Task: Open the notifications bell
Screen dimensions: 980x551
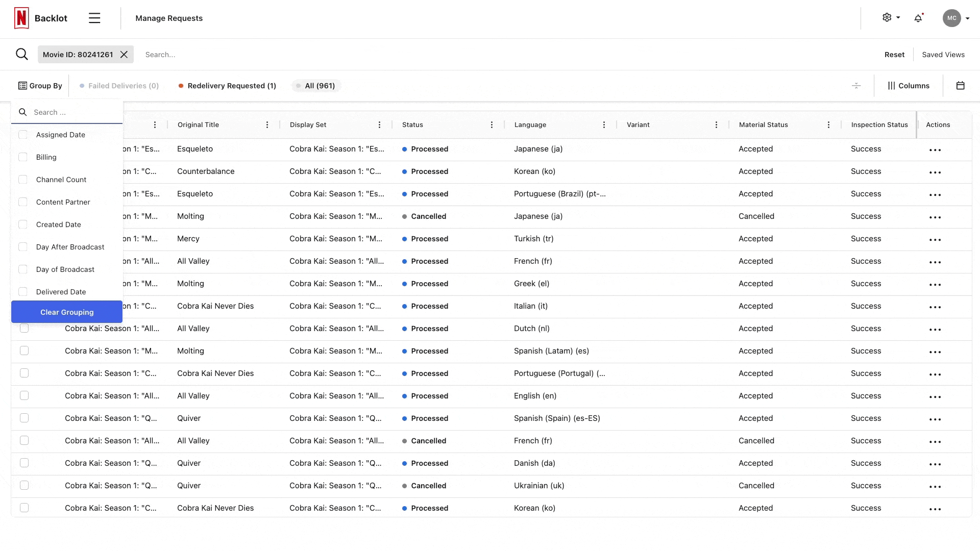Action: click(918, 18)
